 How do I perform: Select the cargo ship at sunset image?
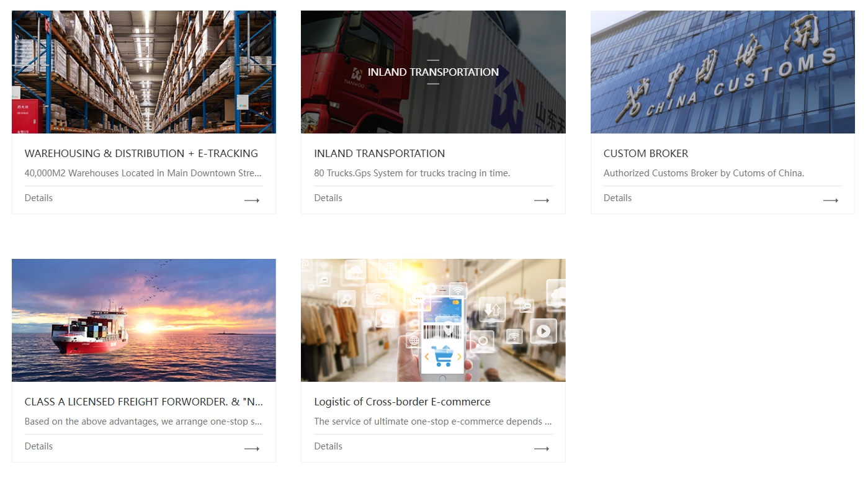click(144, 320)
